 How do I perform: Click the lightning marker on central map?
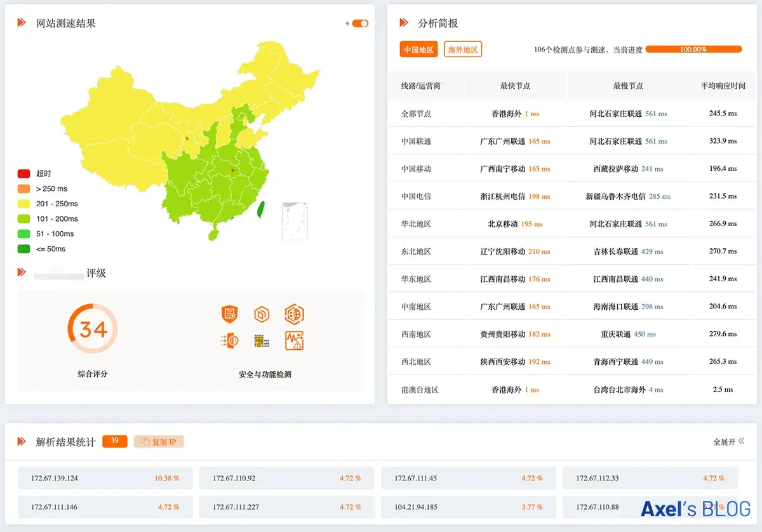[233, 170]
